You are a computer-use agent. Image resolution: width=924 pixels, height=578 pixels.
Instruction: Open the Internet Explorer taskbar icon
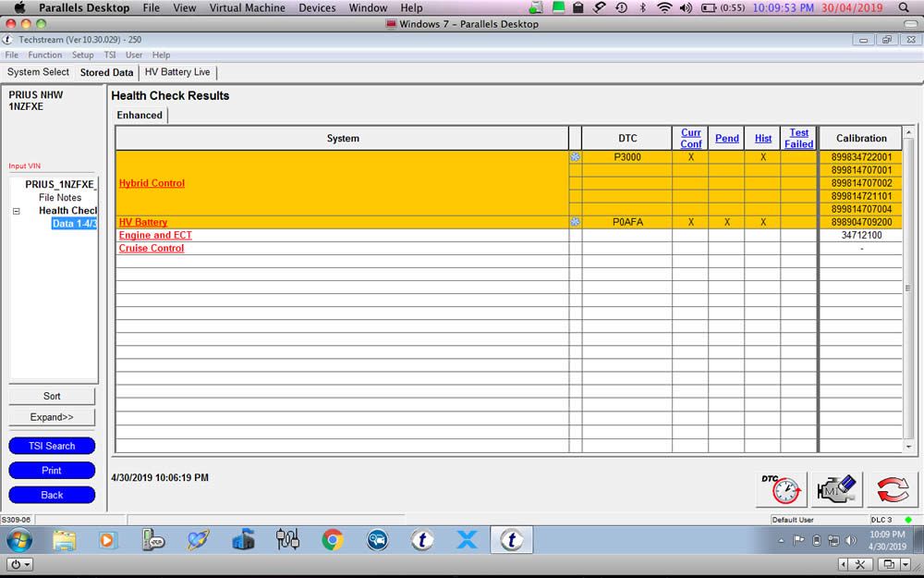point(198,540)
